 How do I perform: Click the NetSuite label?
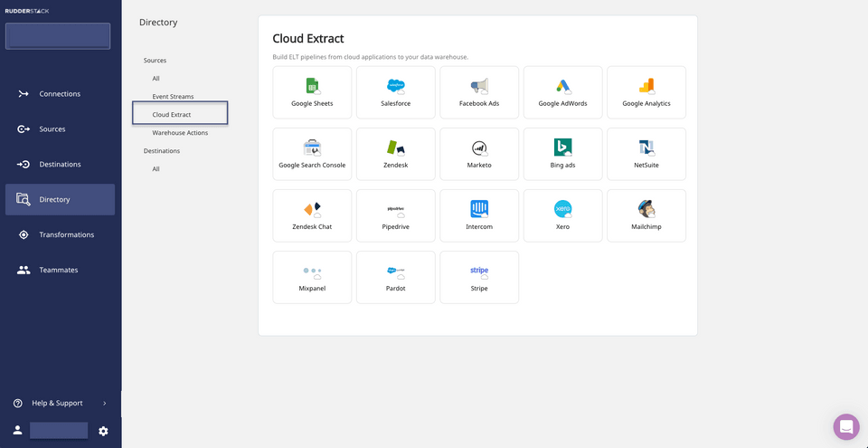[x=646, y=166]
